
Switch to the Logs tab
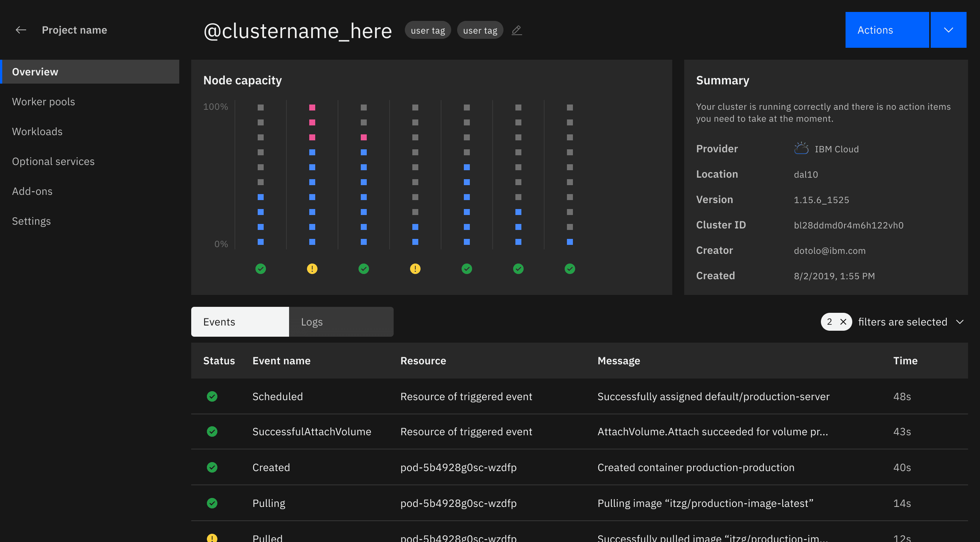coord(341,322)
